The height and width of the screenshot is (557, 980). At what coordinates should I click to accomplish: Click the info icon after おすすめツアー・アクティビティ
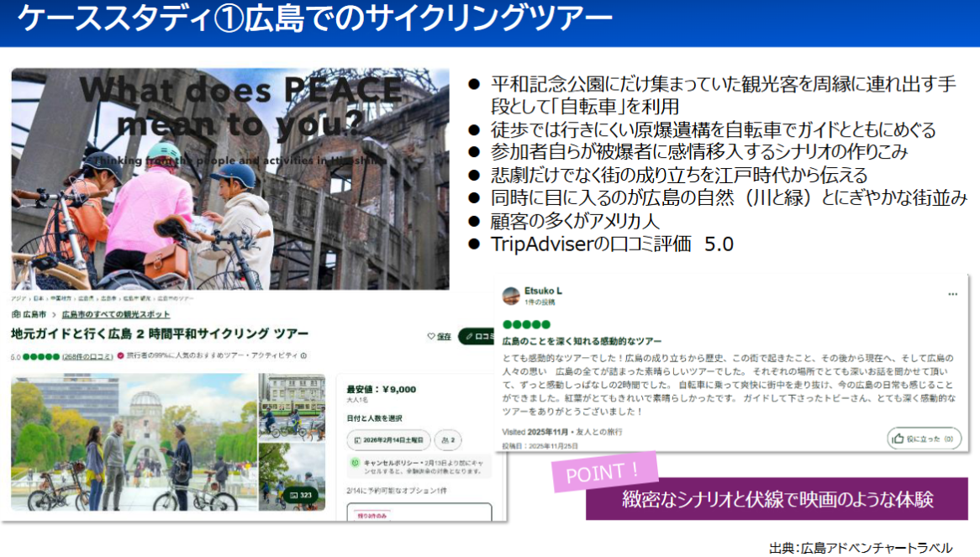[x=303, y=356]
